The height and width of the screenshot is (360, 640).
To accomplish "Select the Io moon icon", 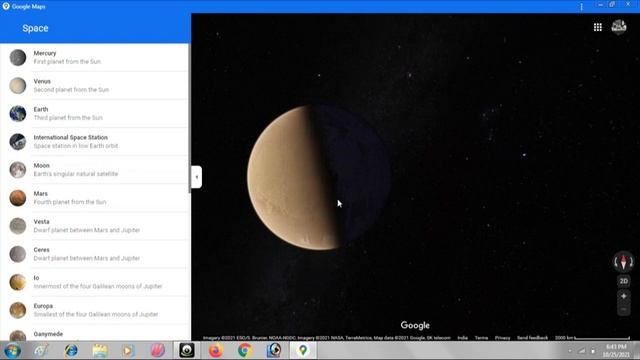I will coord(18,282).
